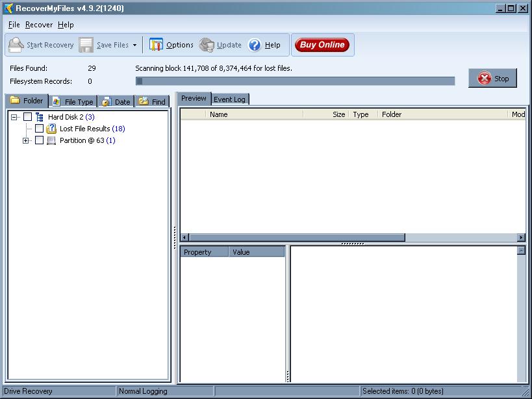
Task: Click the Buy Online button
Action: [x=322, y=45]
